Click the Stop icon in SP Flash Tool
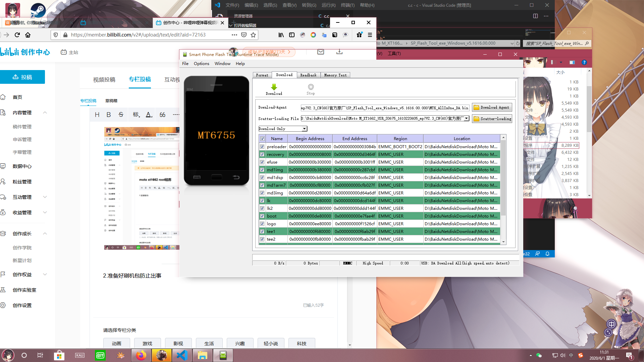This screenshot has width=644, height=362. 311,87
